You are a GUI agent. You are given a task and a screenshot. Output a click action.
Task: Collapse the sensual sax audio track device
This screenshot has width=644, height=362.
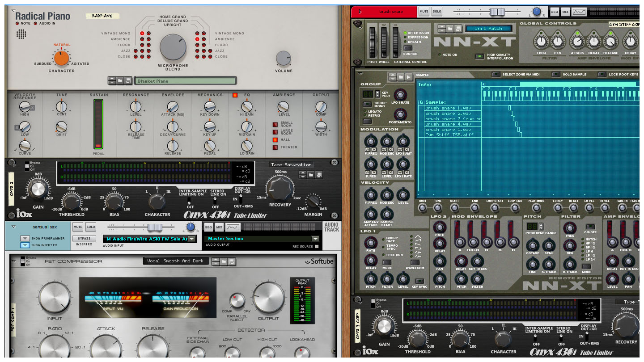click(14, 227)
